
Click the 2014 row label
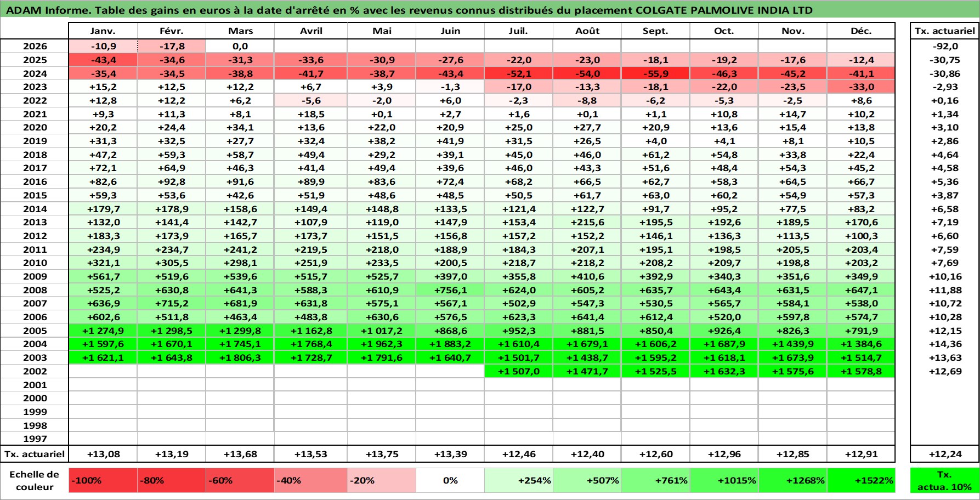pyautogui.click(x=35, y=209)
